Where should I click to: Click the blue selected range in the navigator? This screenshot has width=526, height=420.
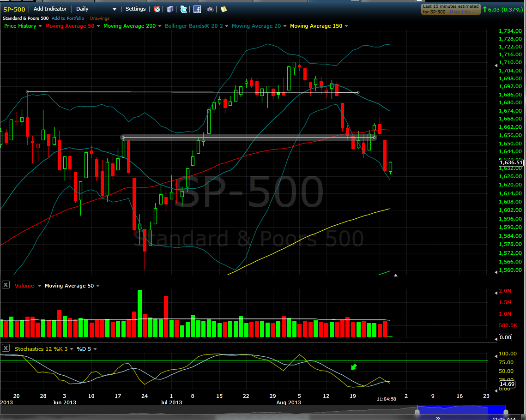(x=461, y=410)
